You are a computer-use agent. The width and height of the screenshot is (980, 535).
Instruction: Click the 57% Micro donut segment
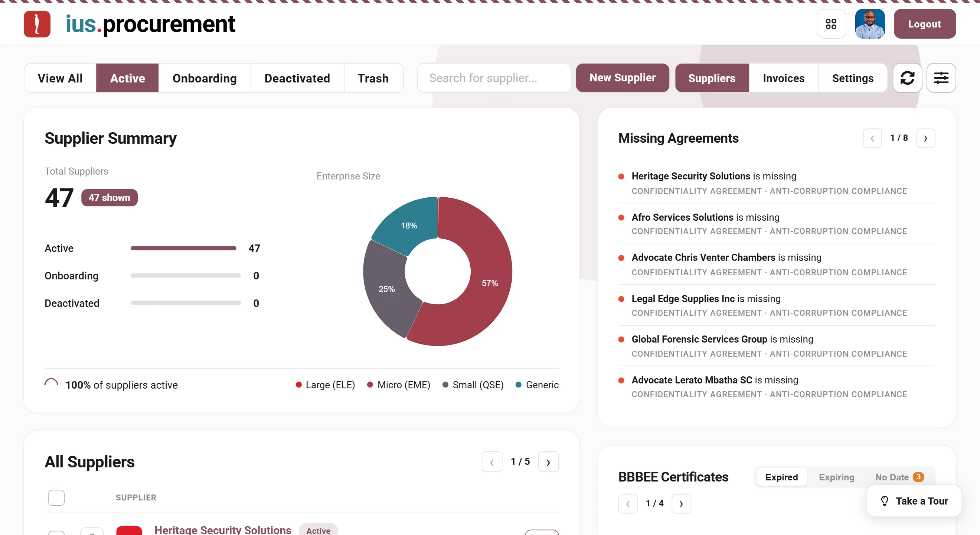[x=490, y=283]
